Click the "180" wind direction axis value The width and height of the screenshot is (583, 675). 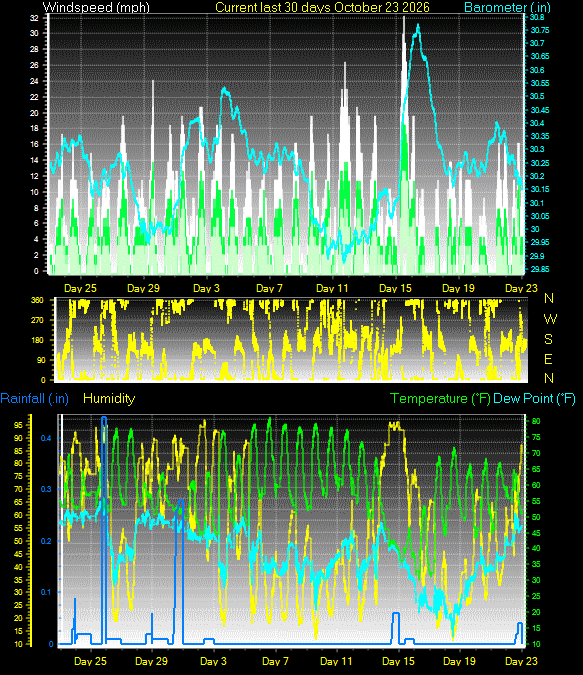[37, 340]
